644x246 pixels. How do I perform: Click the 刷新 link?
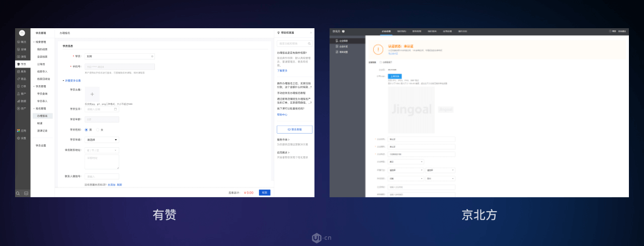tap(119, 184)
